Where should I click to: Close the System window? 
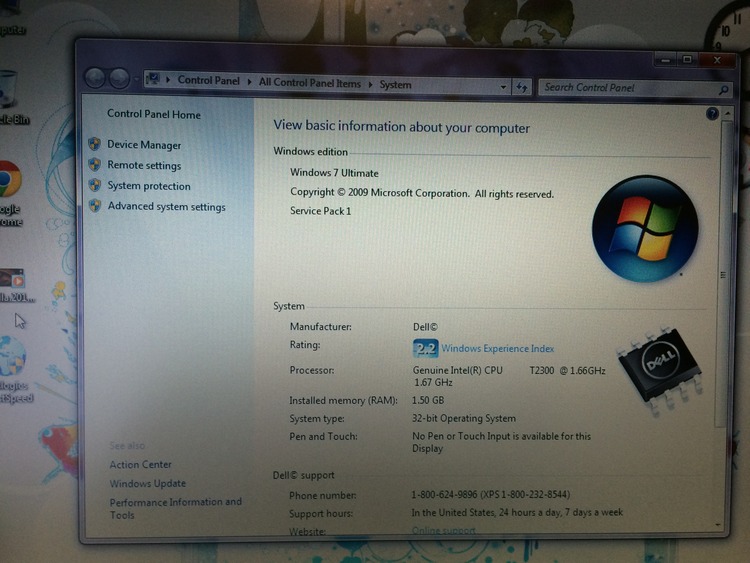(717, 60)
